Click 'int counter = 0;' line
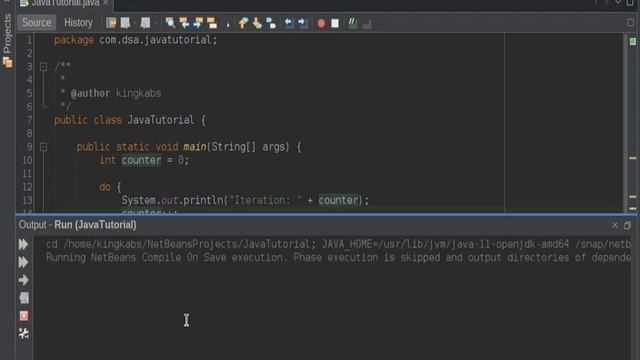 [x=144, y=160]
